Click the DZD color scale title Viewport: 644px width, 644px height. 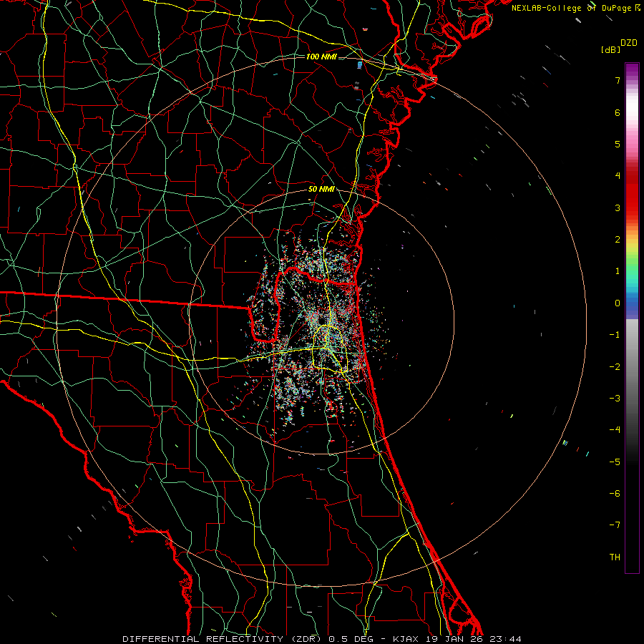point(629,43)
